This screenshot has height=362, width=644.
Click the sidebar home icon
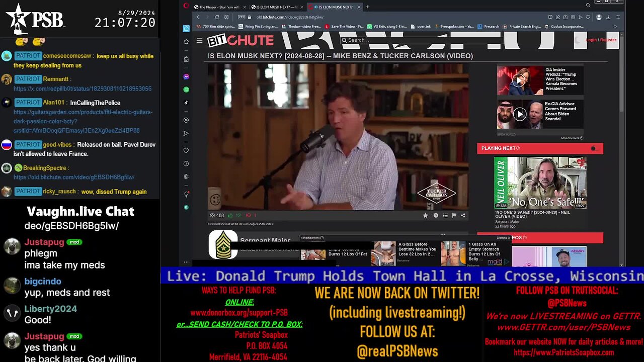(x=186, y=29)
